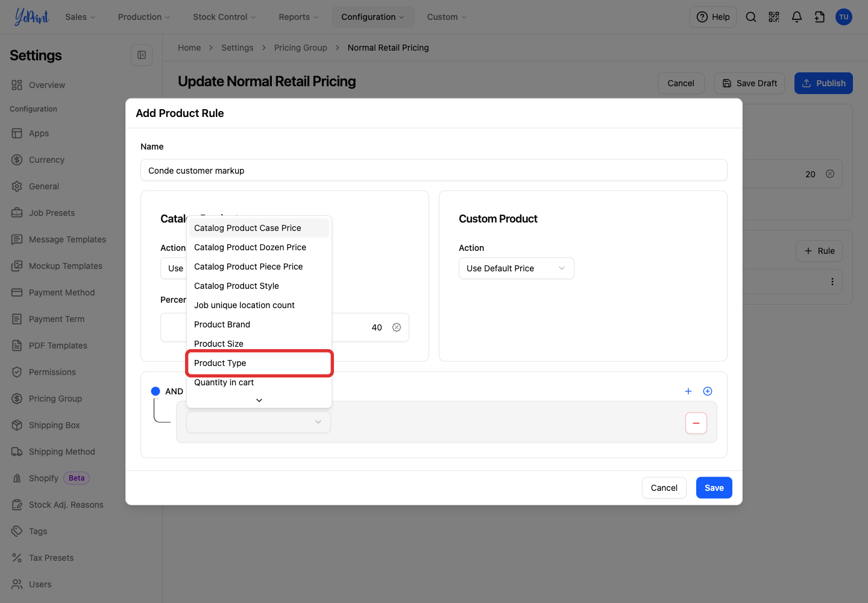Screen dimensions: 868x603
Task: Show more options with the list's down chevron
Action: (259, 400)
